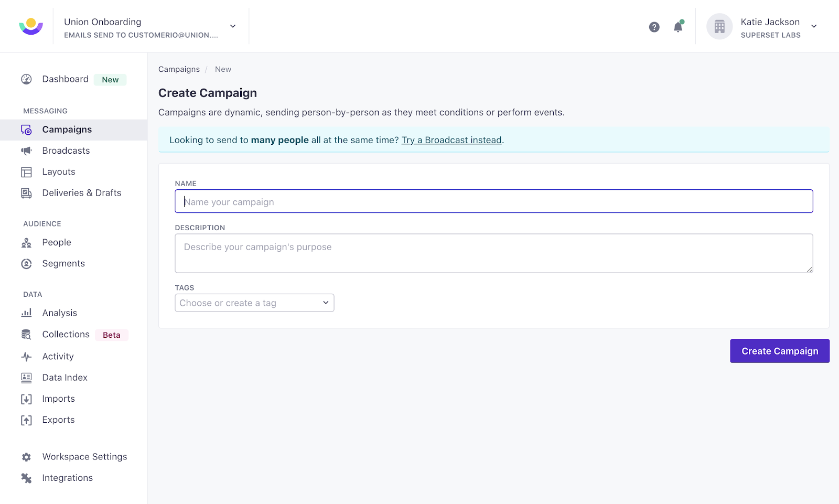Open Deliveries & Drafts menu item
Image resolution: width=839 pixels, height=504 pixels.
click(82, 193)
